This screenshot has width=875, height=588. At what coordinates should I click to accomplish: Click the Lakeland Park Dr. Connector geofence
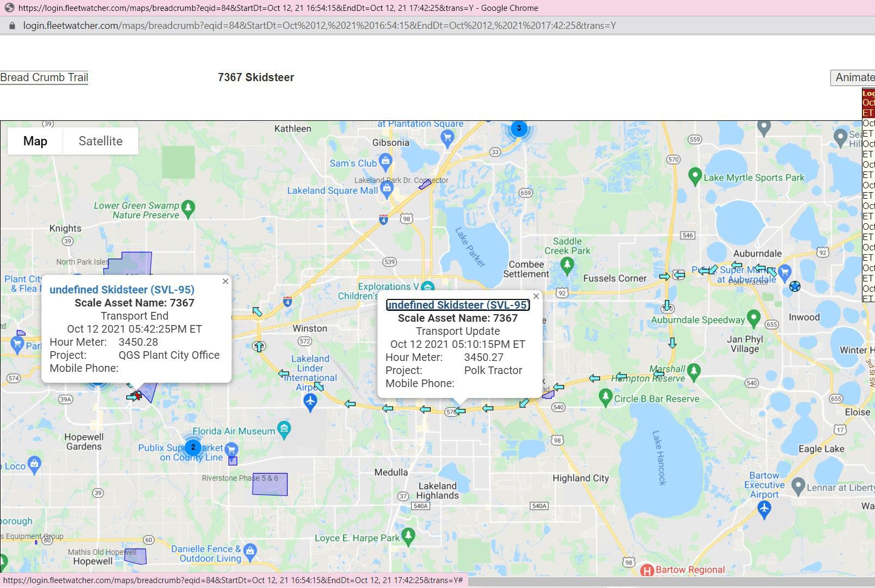(x=425, y=184)
